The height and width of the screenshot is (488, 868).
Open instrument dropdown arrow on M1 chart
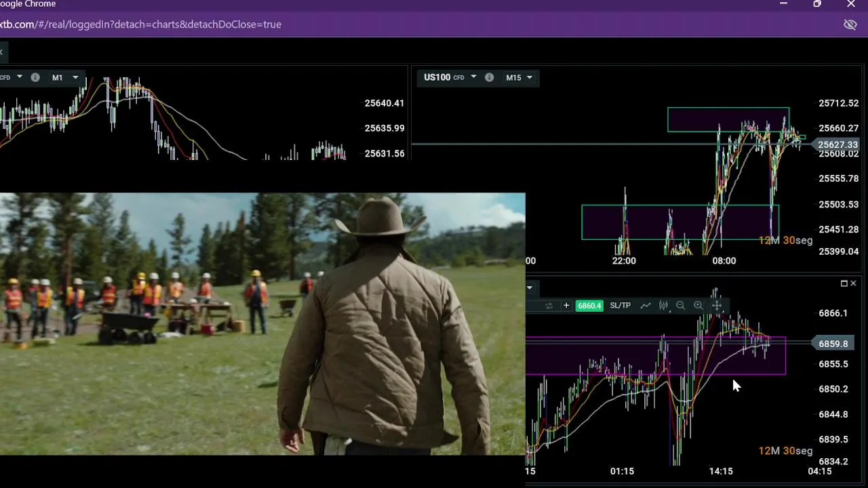[x=20, y=77]
